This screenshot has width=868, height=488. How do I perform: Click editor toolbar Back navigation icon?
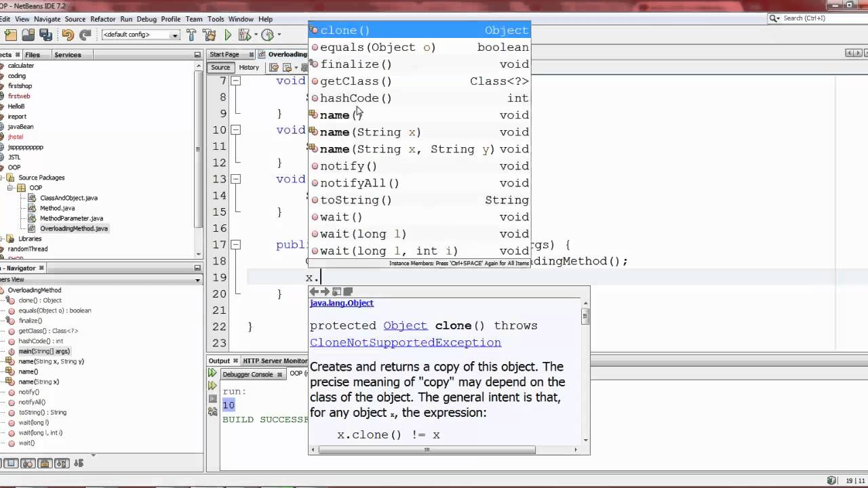click(x=287, y=67)
